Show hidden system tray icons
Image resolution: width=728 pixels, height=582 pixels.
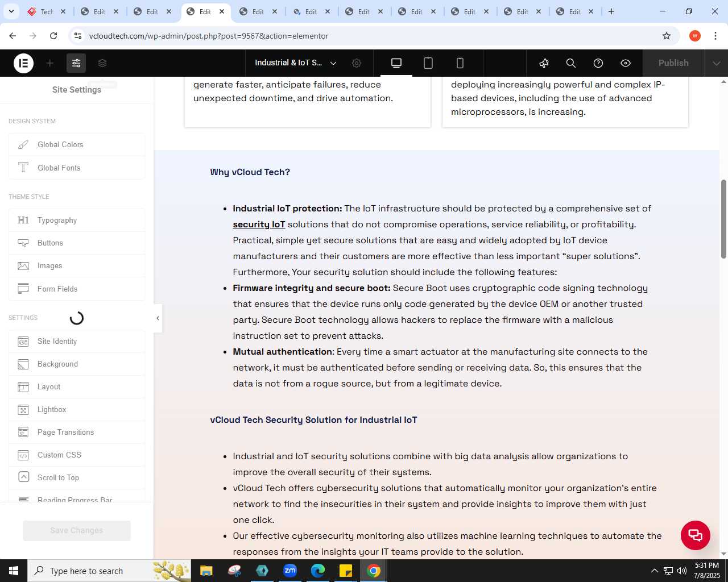pyautogui.click(x=654, y=571)
